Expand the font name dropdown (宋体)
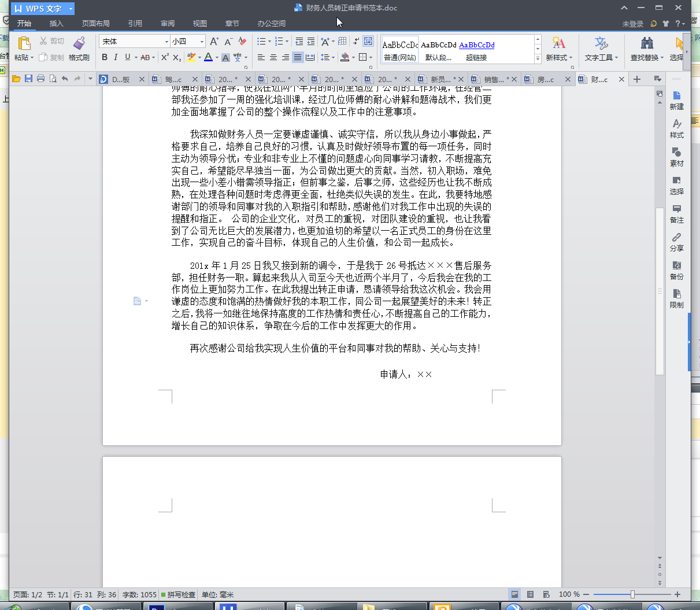 tap(166, 42)
